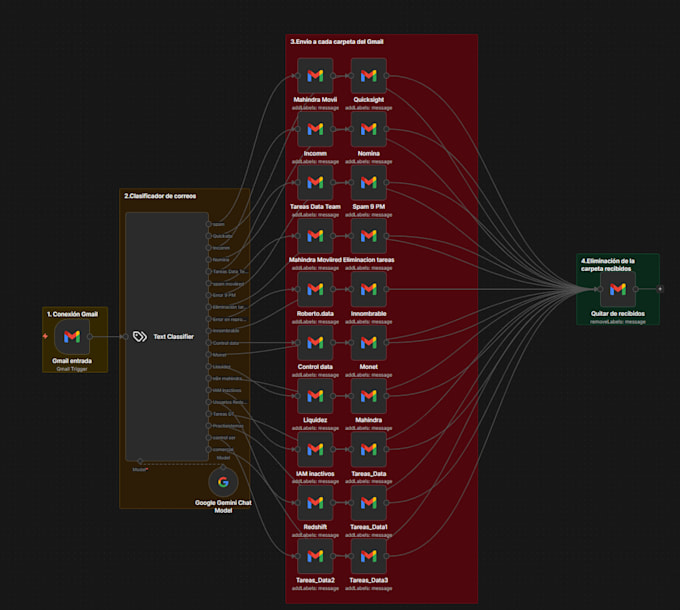Open the Tareas_Data3 Gmail node

click(369, 556)
